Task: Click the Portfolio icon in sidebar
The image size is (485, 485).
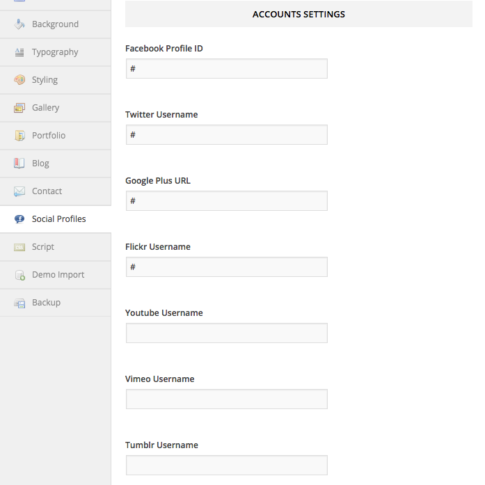Action: coord(20,135)
